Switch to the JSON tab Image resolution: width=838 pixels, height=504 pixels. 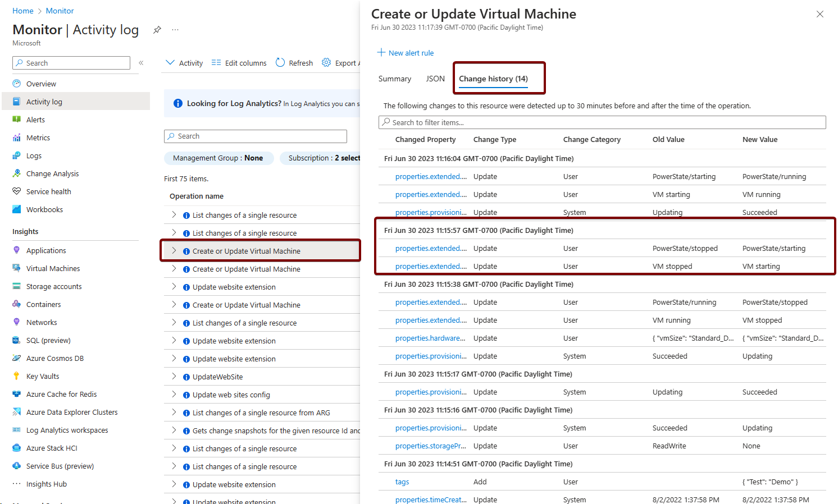tap(435, 79)
